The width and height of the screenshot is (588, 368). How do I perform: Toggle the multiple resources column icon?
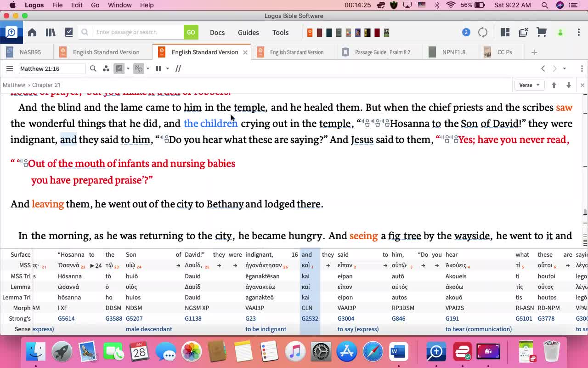point(158,69)
